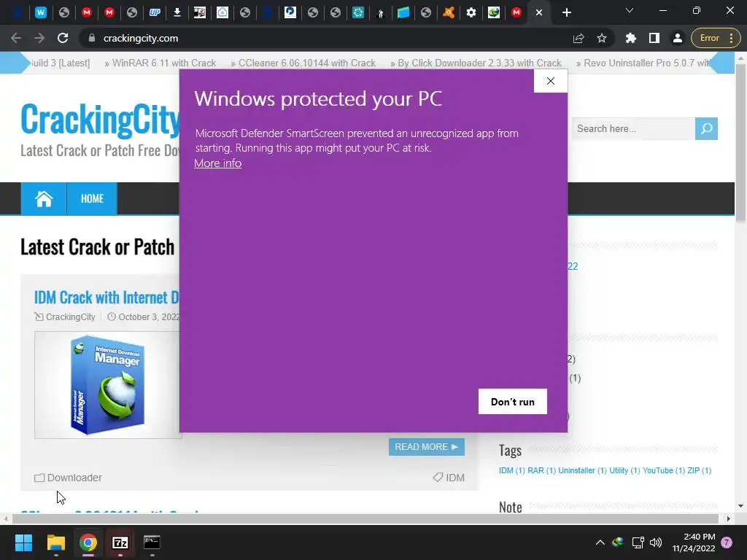Click the IDM tag beside the post footer

coord(455,477)
